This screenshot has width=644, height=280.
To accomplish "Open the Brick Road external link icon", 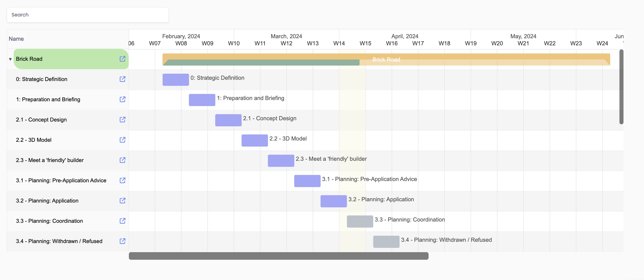I will click(x=123, y=59).
